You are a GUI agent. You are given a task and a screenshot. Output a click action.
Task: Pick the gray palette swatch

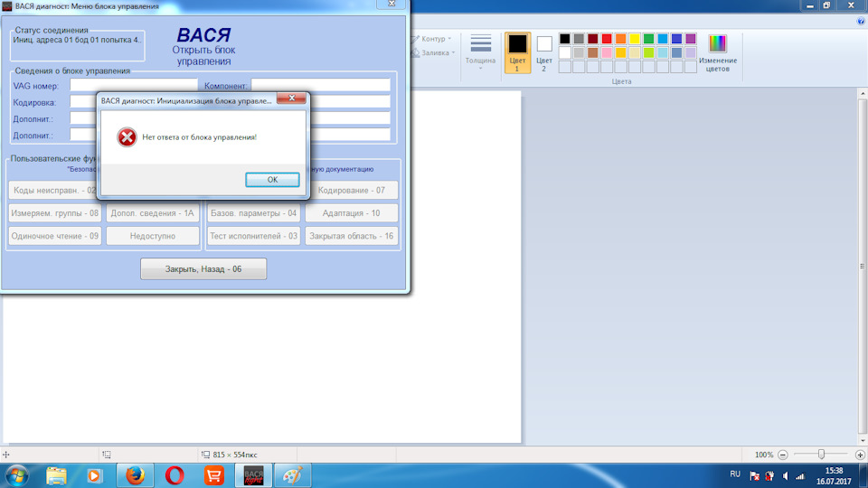[x=579, y=39]
